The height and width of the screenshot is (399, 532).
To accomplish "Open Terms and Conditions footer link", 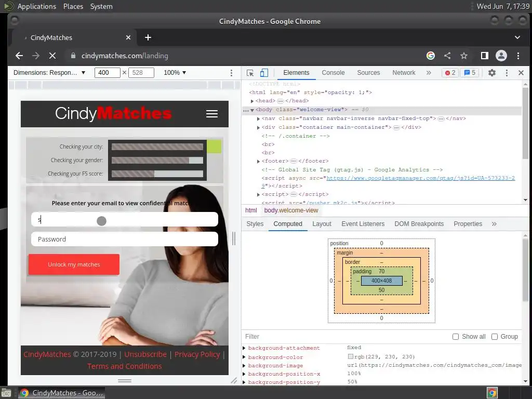I will point(125,366).
